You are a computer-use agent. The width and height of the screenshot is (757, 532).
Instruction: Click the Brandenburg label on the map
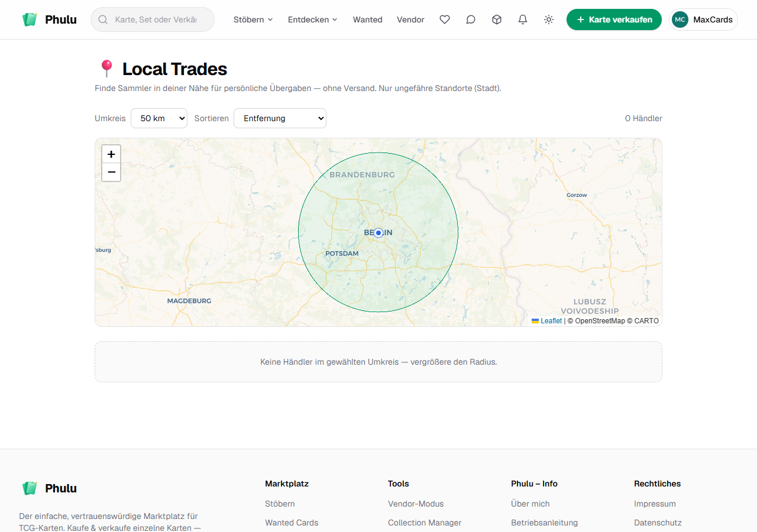pos(362,175)
